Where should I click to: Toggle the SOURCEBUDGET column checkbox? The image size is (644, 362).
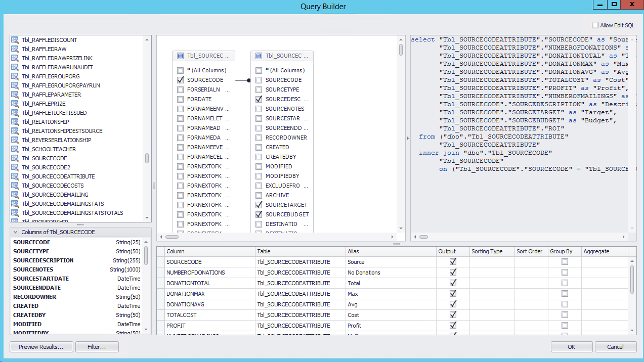tap(259, 214)
